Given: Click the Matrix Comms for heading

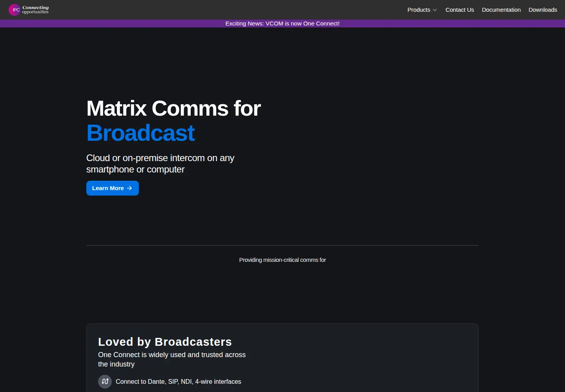Looking at the screenshot, I should (173, 108).
